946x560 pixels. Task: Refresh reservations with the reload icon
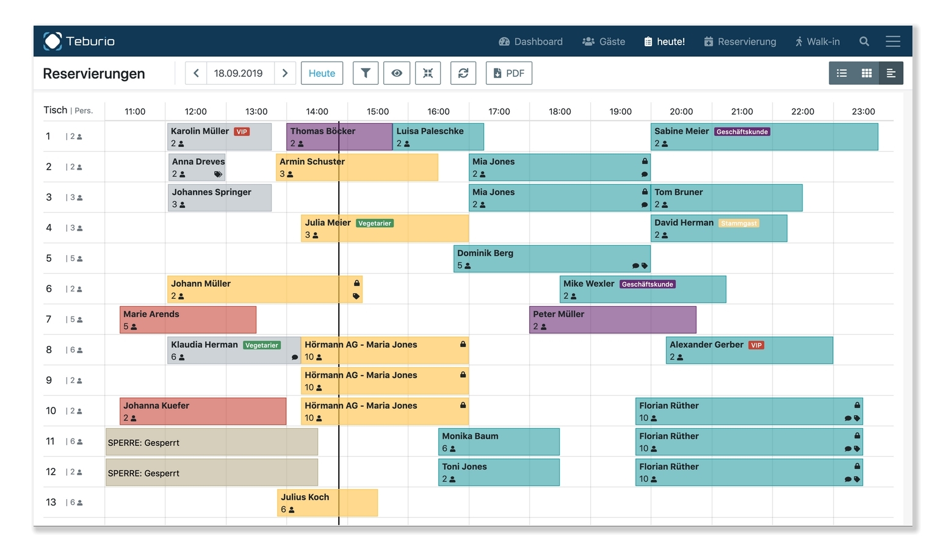[463, 73]
